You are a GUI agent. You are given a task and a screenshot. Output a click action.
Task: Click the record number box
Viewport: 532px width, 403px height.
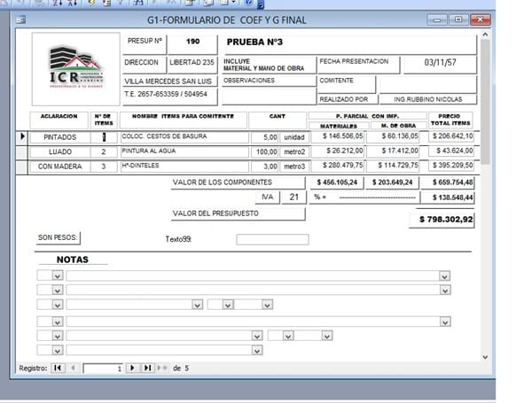[102, 368]
